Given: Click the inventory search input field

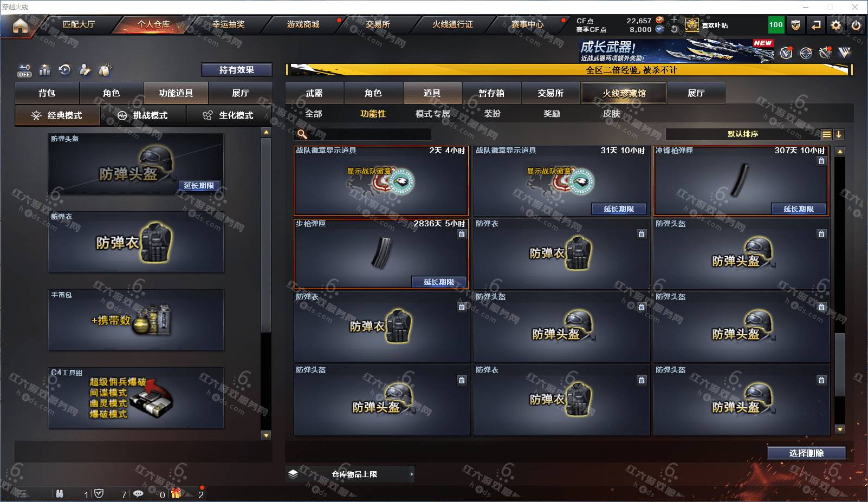Looking at the screenshot, I should 364,134.
